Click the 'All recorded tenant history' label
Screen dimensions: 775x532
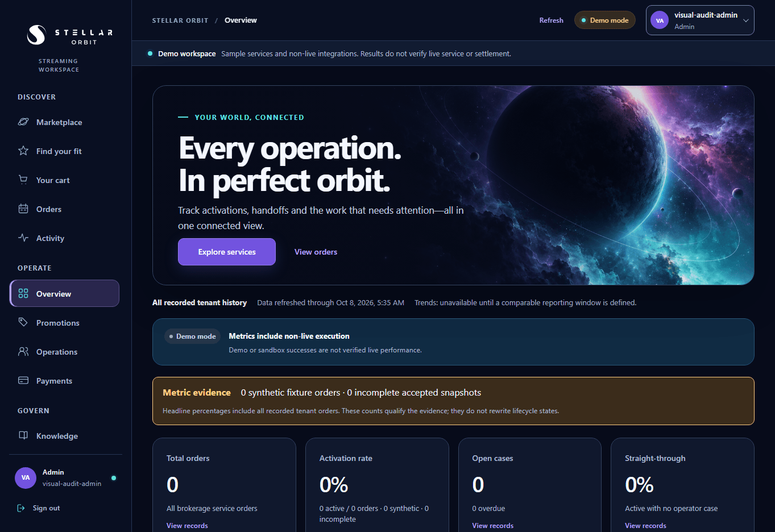200,303
